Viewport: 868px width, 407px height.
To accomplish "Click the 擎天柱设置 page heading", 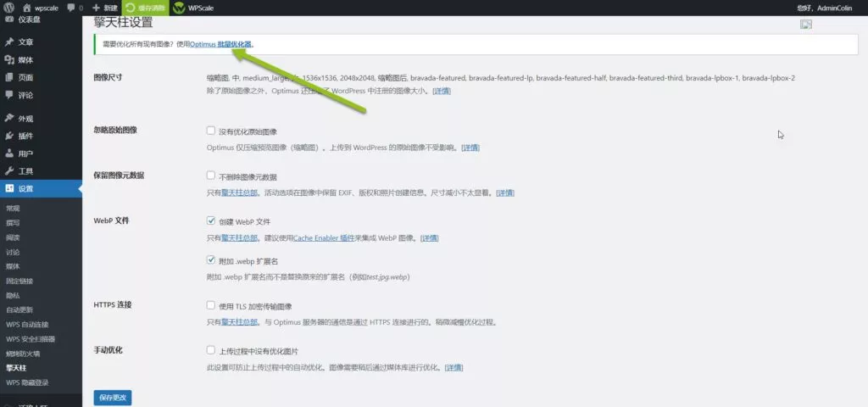I will [x=123, y=23].
